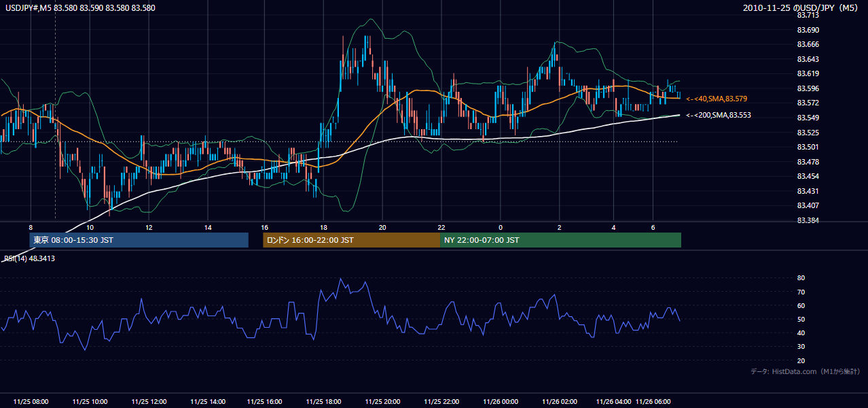
Task: Click the 11/25 14:00 time axis label
Action: click(208, 401)
